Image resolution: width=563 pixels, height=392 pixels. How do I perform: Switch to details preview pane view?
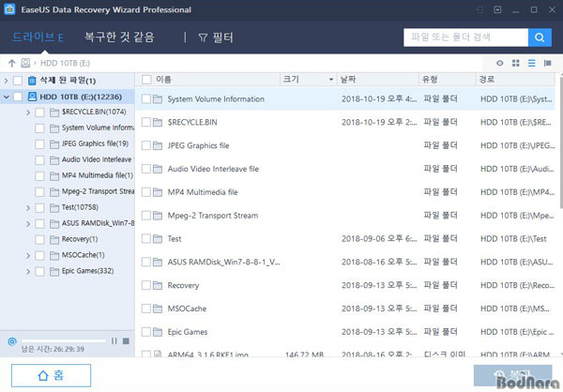(x=548, y=63)
